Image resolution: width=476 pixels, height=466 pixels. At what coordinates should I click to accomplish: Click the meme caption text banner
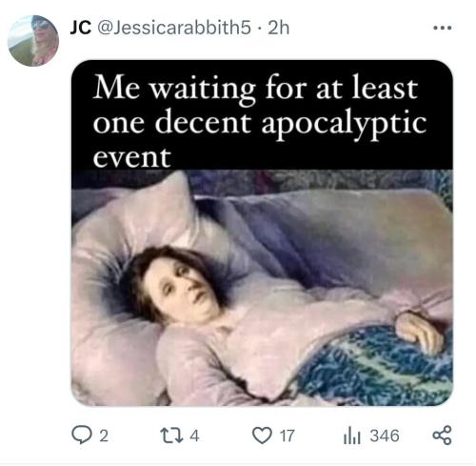click(x=262, y=115)
